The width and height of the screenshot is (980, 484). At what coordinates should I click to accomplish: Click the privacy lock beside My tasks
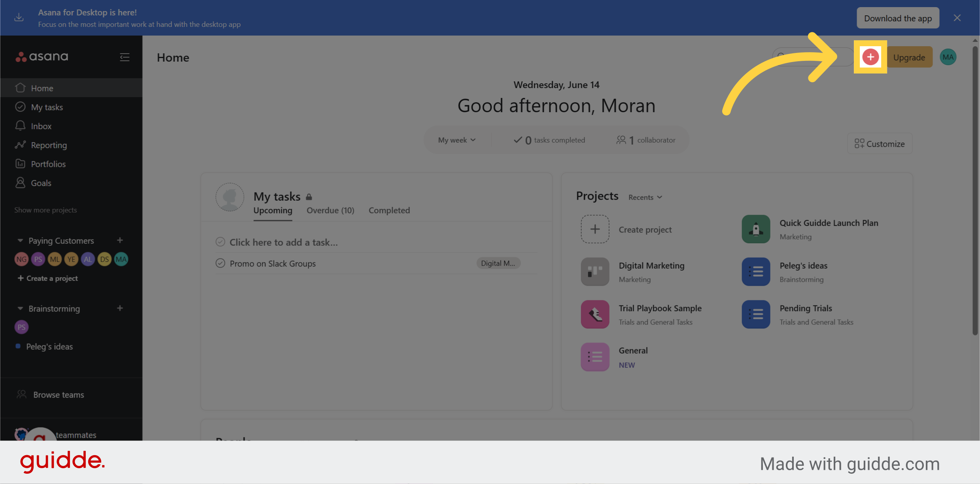[309, 196]
